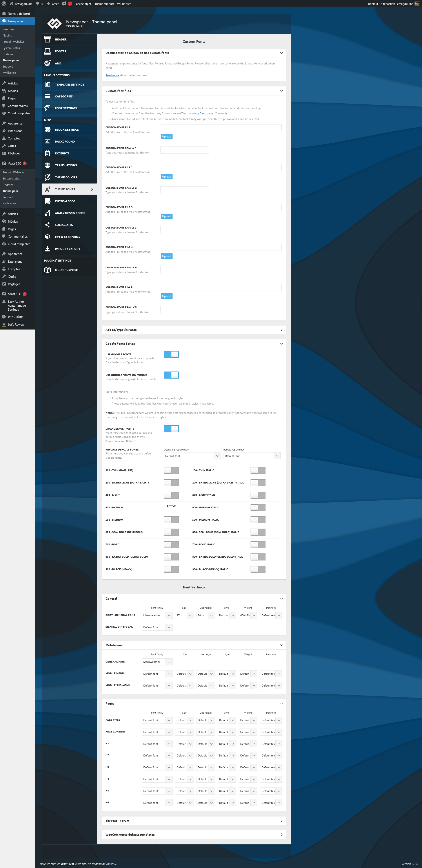Select the Translations globe icon

(x=47, y=165)
